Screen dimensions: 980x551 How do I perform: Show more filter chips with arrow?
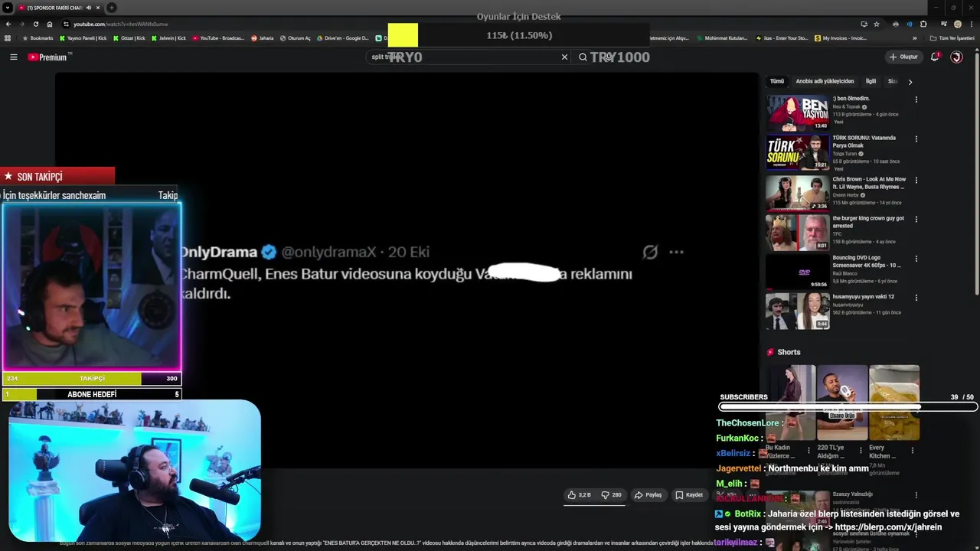(x=910, y=81)
